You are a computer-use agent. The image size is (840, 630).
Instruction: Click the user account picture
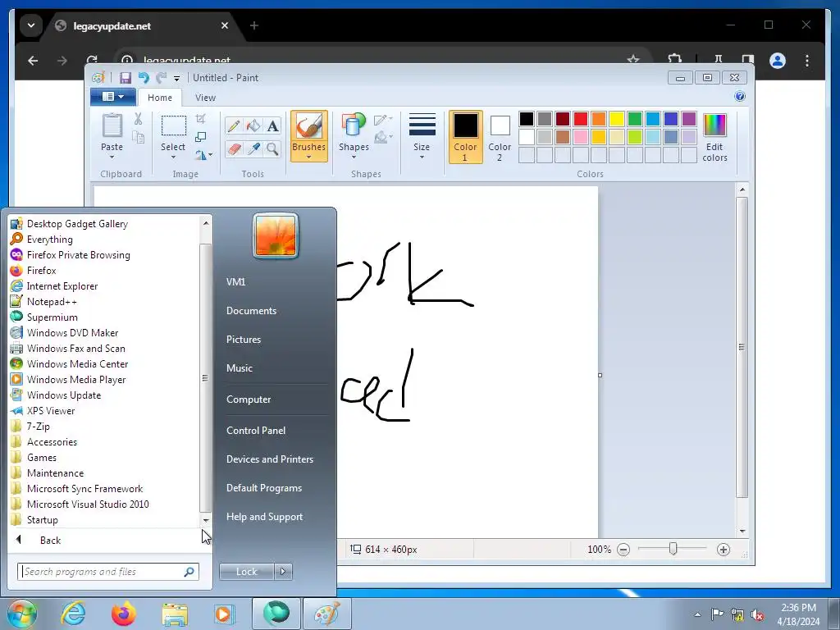pos(276,235)
